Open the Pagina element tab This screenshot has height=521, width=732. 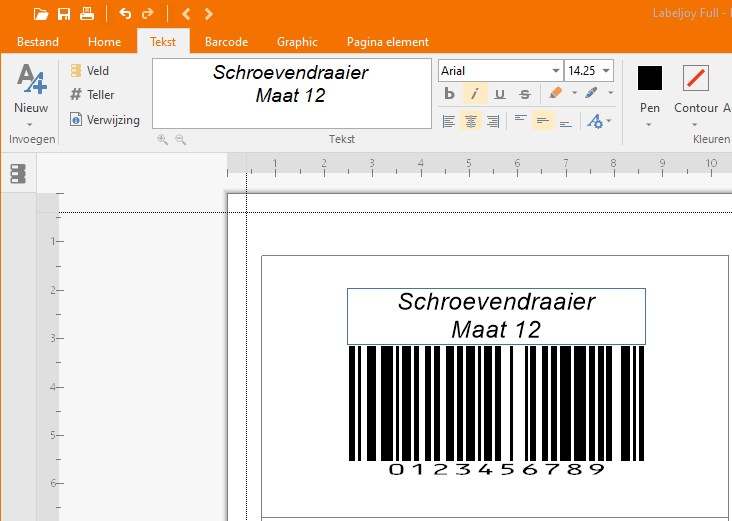point(387,42)
